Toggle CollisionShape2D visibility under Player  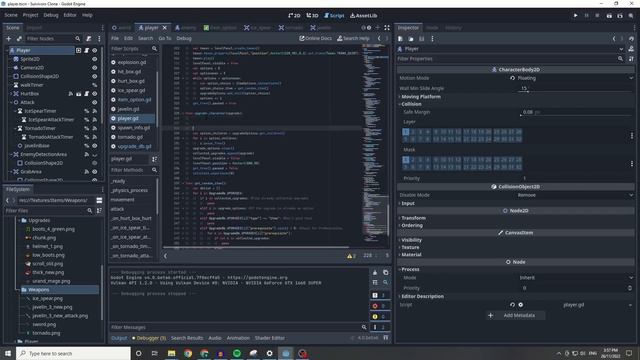(x=94, y=76)
